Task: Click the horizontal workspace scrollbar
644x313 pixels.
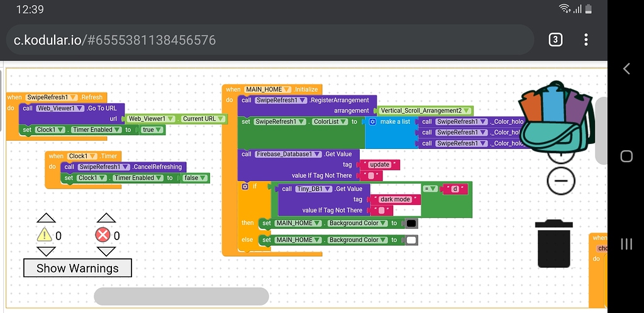Action: [x=181, y=296]
